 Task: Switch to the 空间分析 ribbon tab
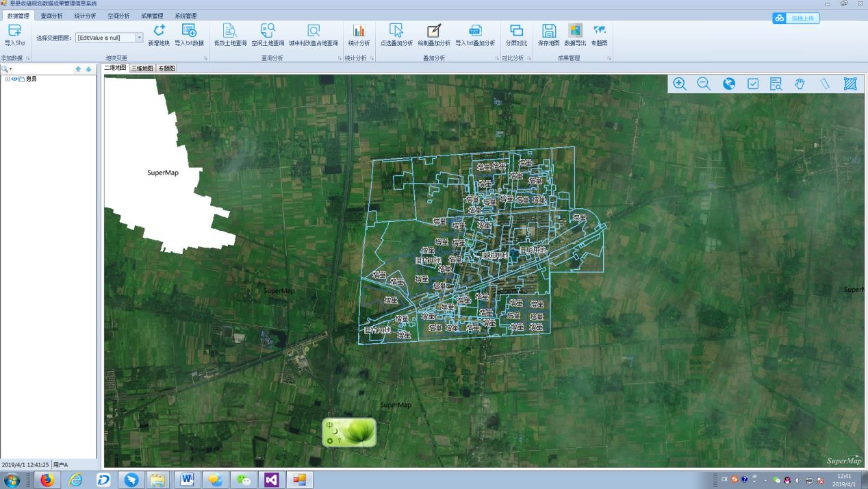click(118, 15)
